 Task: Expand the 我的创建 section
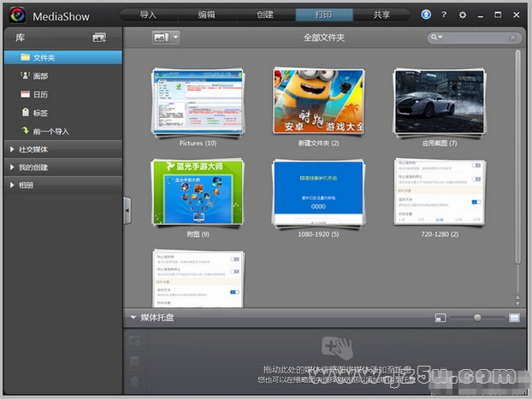coord(63,167)
